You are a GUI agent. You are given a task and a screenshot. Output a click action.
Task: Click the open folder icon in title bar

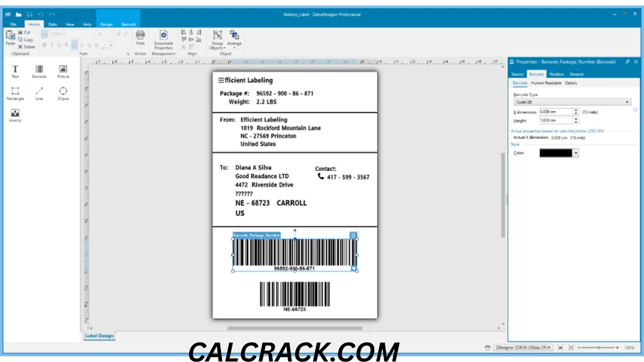[19, 15]
